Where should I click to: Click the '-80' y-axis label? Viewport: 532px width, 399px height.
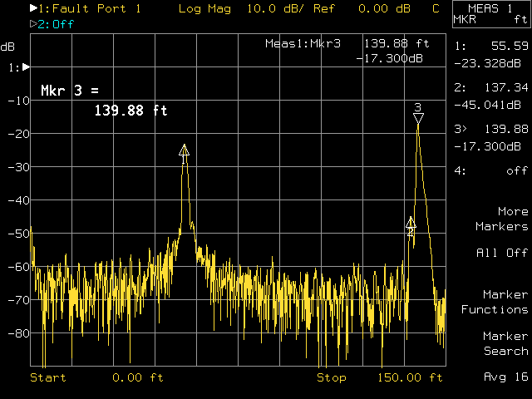click(19, 333)
